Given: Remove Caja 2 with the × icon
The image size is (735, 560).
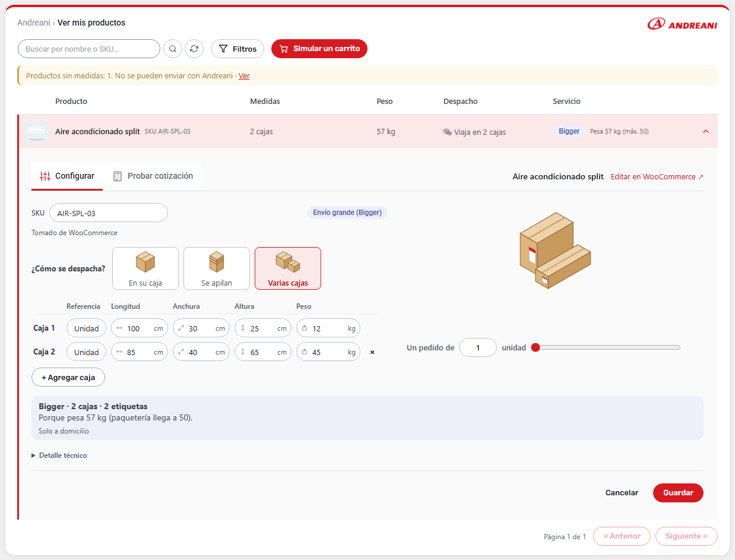Looking at the screenshot, I should coord(372,352).
